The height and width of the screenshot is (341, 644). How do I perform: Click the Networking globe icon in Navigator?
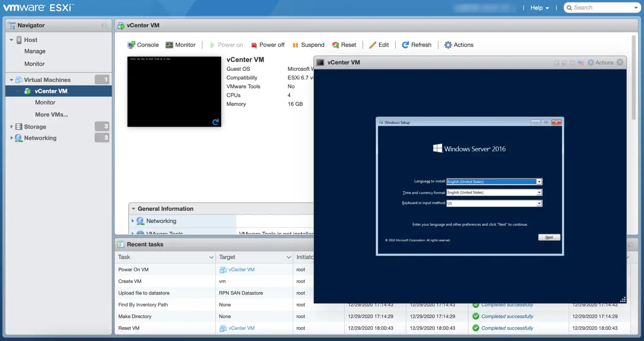(18, 138)
